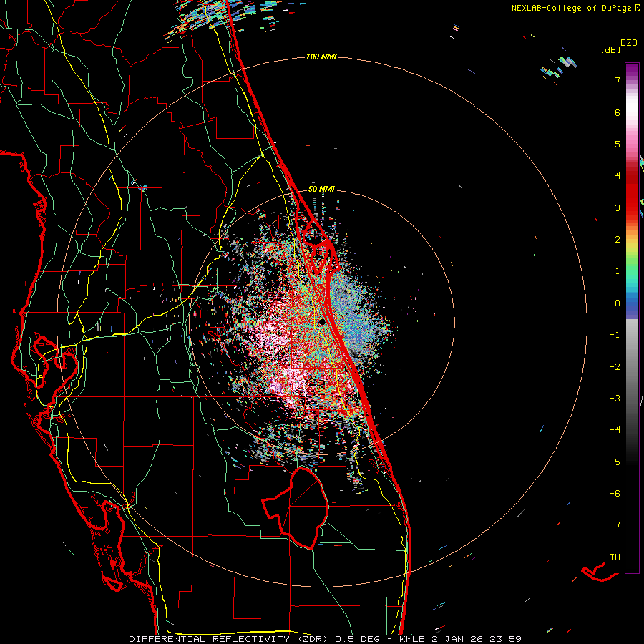
Task: Click the -5 dB colorbar tick label
Action: [x=615, y=462]
